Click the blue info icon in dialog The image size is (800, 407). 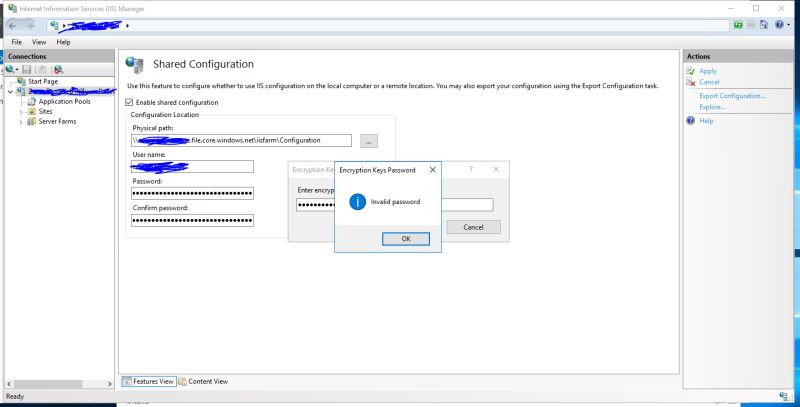[x=358, y=202]
